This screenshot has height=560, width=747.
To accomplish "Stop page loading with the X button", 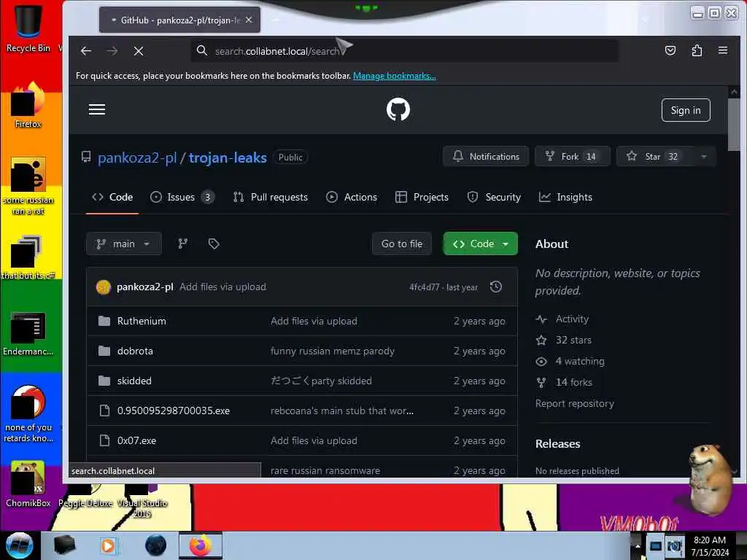I will tap(139, 51).
